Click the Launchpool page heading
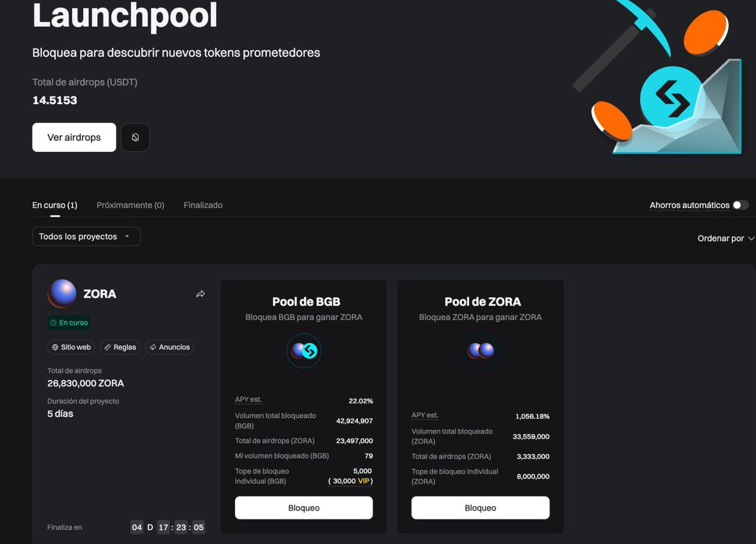This screenshot has height=544, width=756. pyautogui.click(x=125, y=15)
